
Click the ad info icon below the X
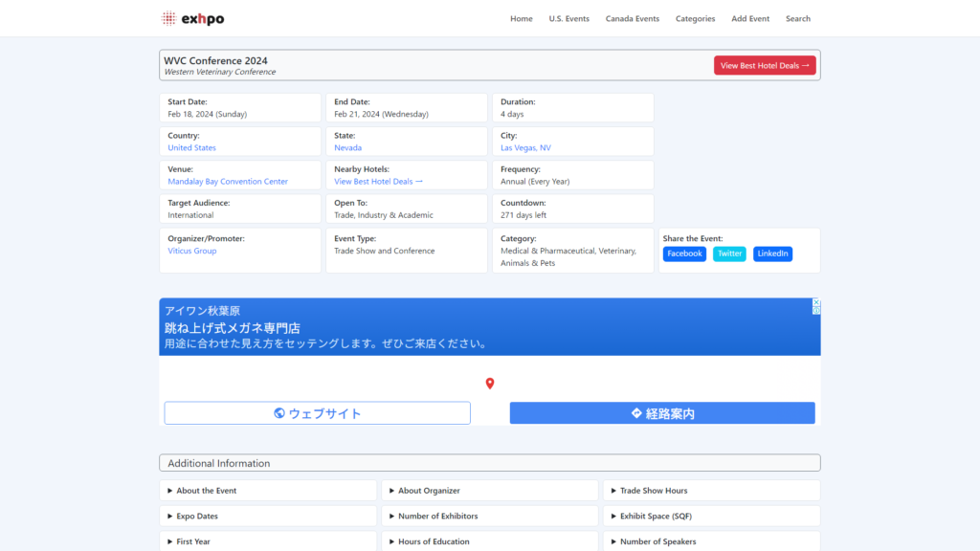pyautogui.click(x=816, y=311)
